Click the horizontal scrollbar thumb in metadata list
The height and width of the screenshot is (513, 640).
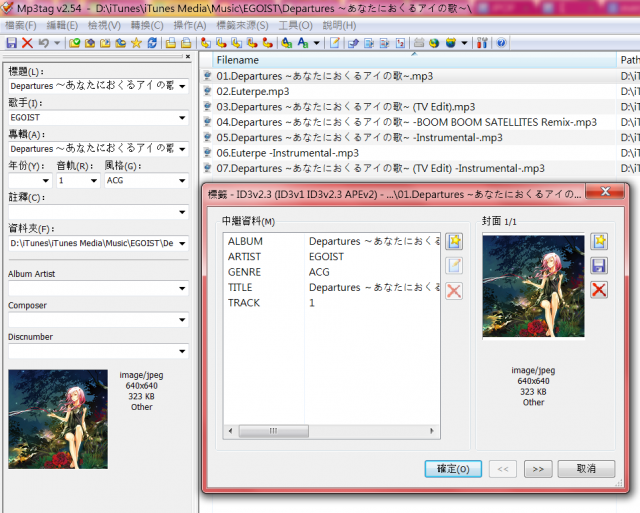pyautogui.click(x=273, y=431)
